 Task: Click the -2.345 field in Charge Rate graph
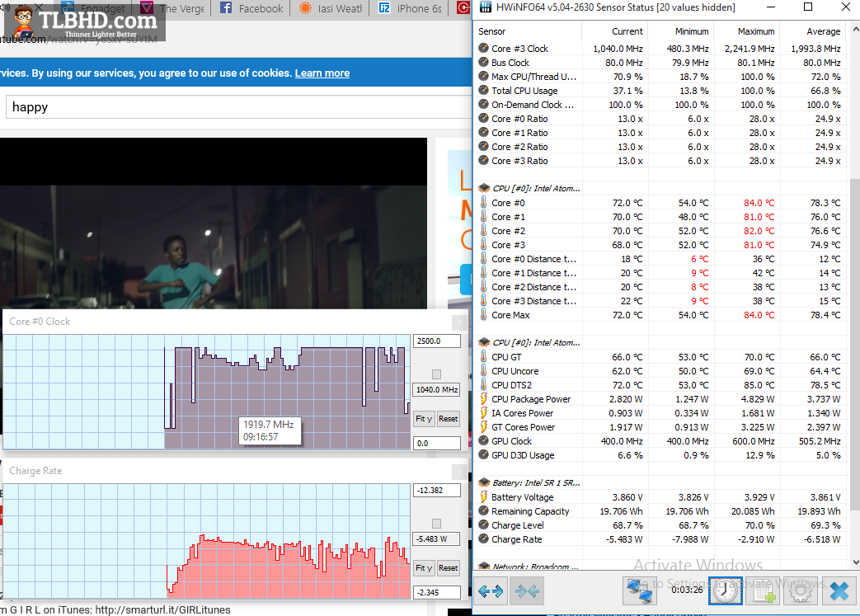click(436, 592)
